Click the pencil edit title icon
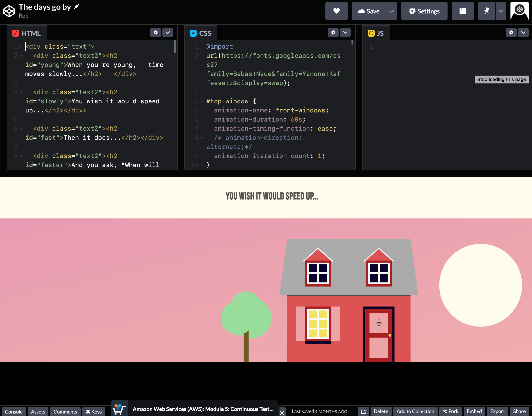532x416 pixels. 76,7
